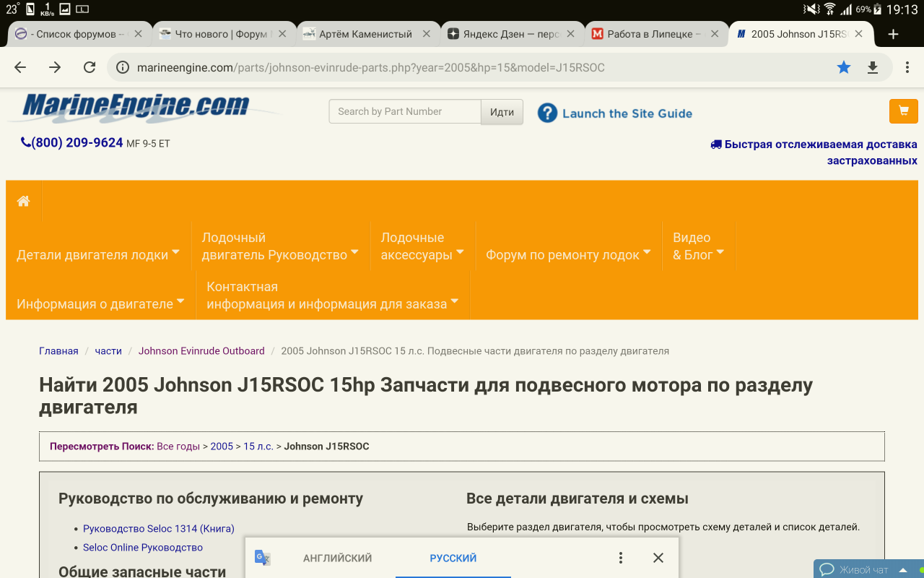Viewport: 924px width, 578px height.
Task: Close the translation bar
Action: coord(658,558)
